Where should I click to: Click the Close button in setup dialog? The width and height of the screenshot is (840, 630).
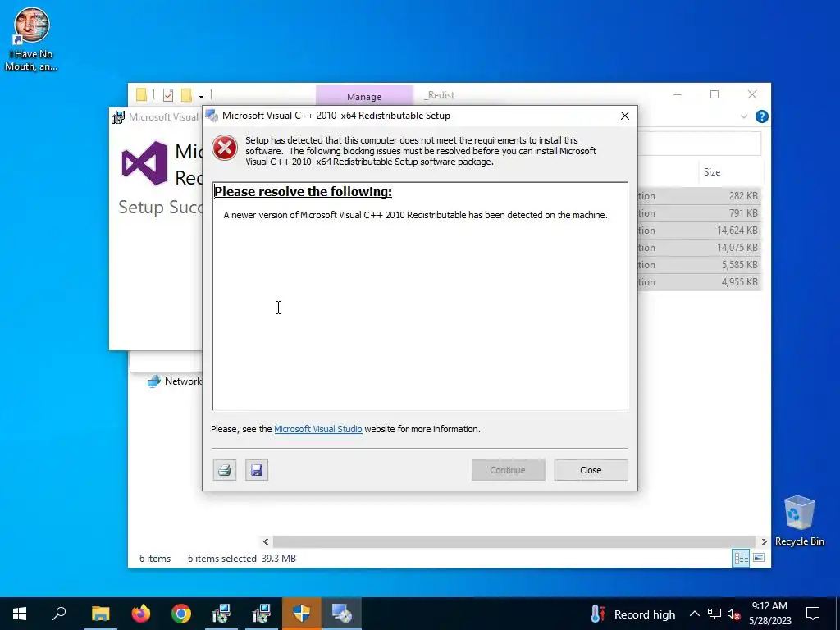591,470
